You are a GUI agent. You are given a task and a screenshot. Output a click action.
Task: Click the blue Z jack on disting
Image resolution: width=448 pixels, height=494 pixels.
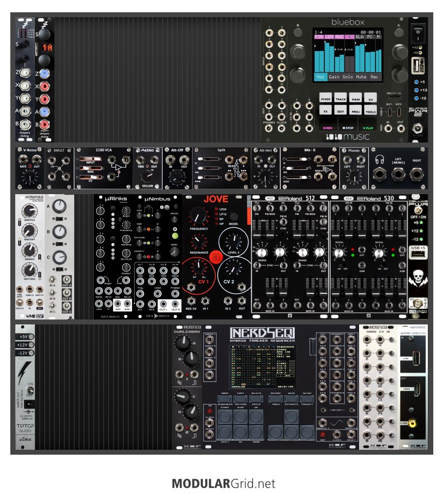click(44, 73)
